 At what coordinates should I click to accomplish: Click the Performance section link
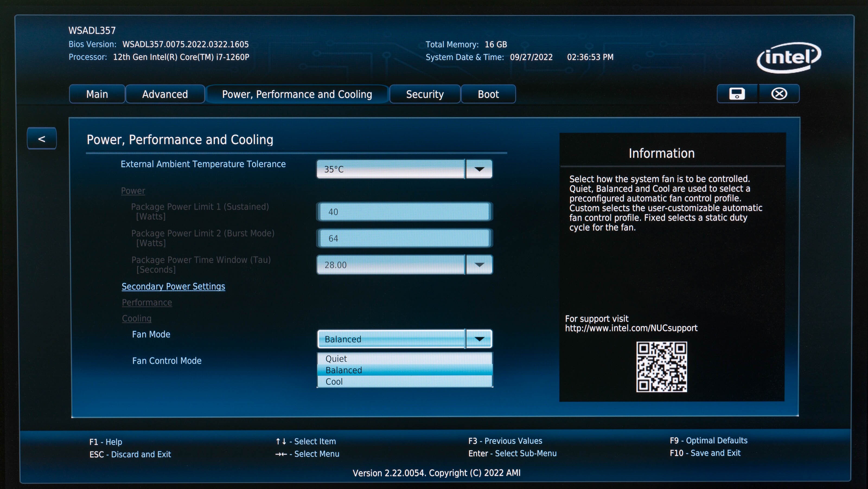tap(147, 303)
